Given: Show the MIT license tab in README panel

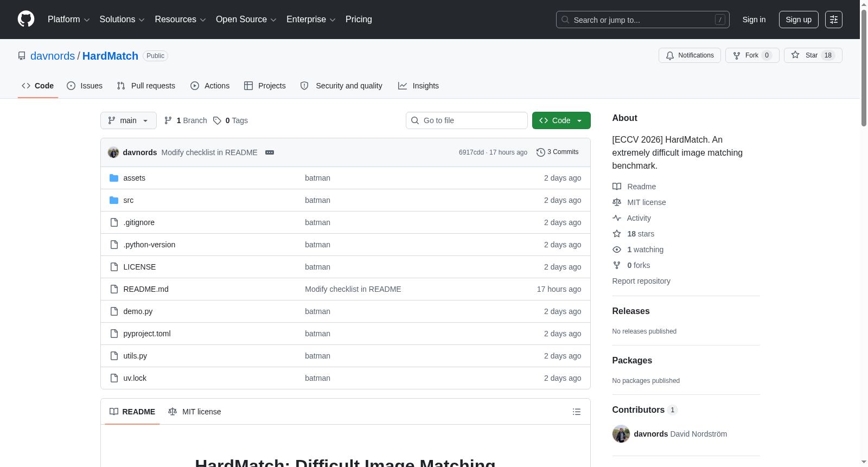Looking at the screenshot, I should pos(195,412).
